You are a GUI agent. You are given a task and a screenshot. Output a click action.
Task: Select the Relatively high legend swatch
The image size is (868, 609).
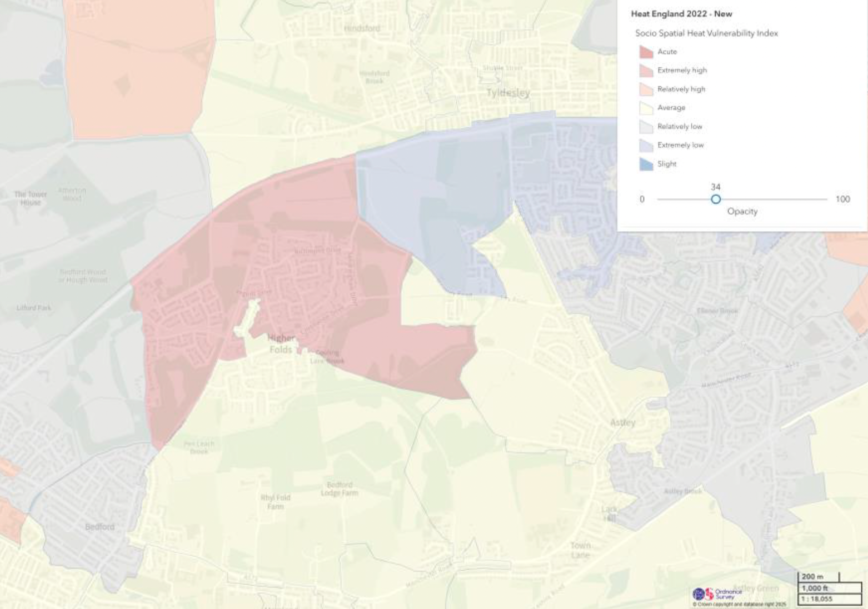(646, 89)
